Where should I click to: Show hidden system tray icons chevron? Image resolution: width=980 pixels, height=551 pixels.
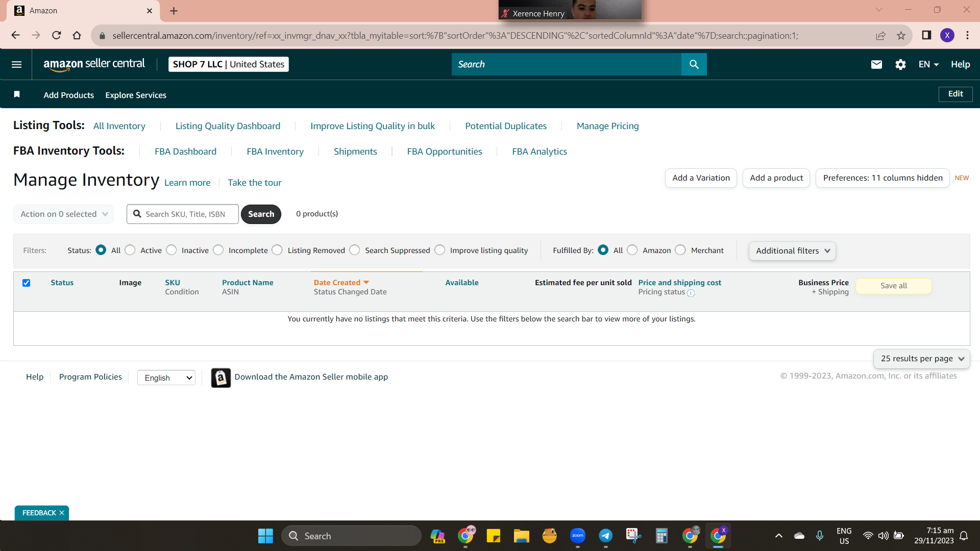(x=778, y=536)
